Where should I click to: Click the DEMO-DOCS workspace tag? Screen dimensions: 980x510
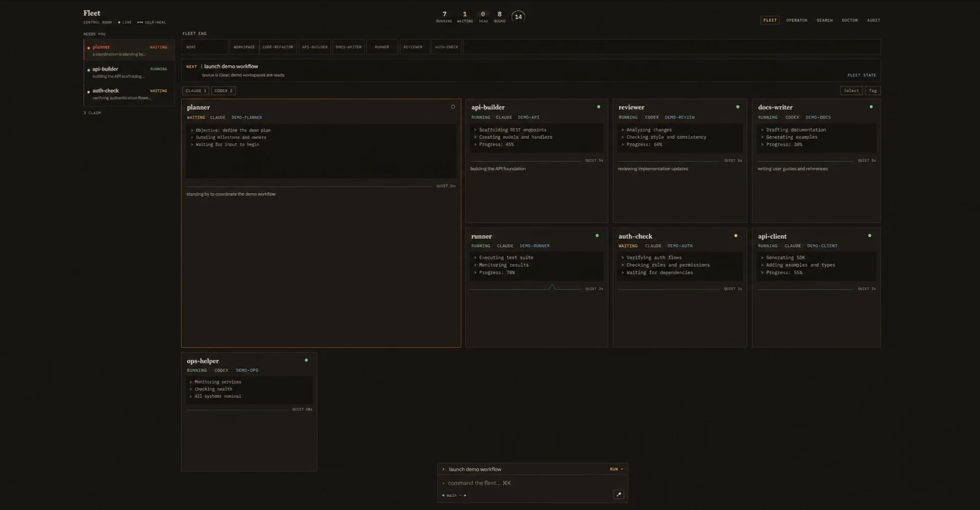[818, 118]
